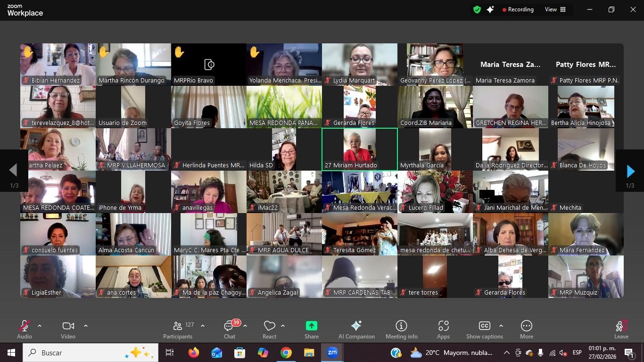The image size is (644, 362).
Task: Click the Leave meeting button
Action: [621, 329]
